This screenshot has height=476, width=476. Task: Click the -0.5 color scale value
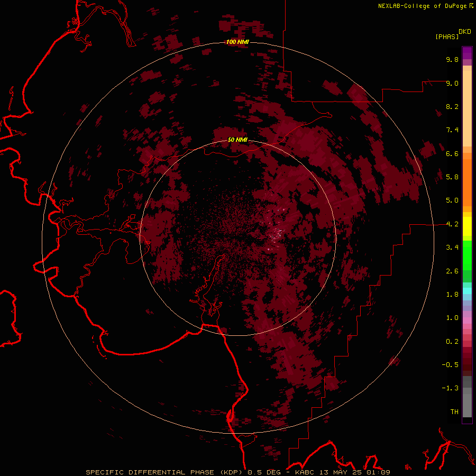(450, 365)
